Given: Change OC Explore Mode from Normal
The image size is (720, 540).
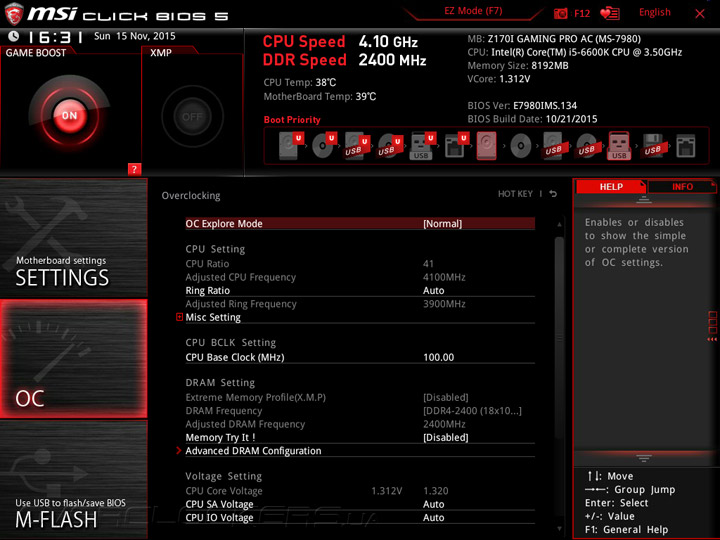Looking at the screenshot, I should pos(360,224).
